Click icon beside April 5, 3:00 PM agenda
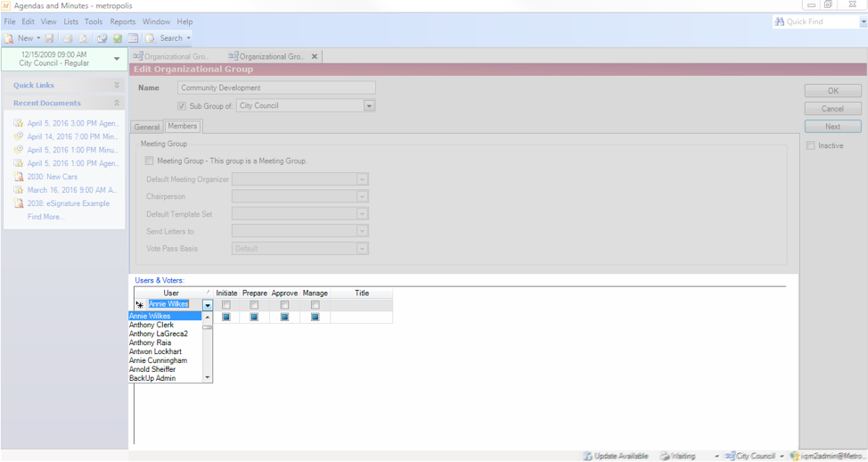This screenshot has width=868, height=462. [18, 123]
